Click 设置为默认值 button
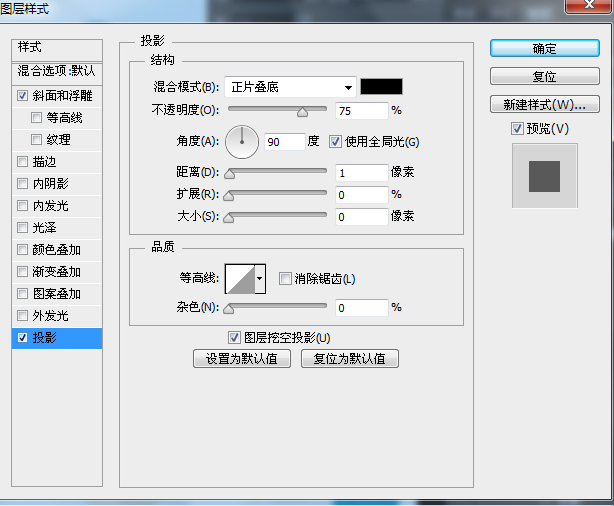This screenshot has width=614, height=506. (243, 358)
